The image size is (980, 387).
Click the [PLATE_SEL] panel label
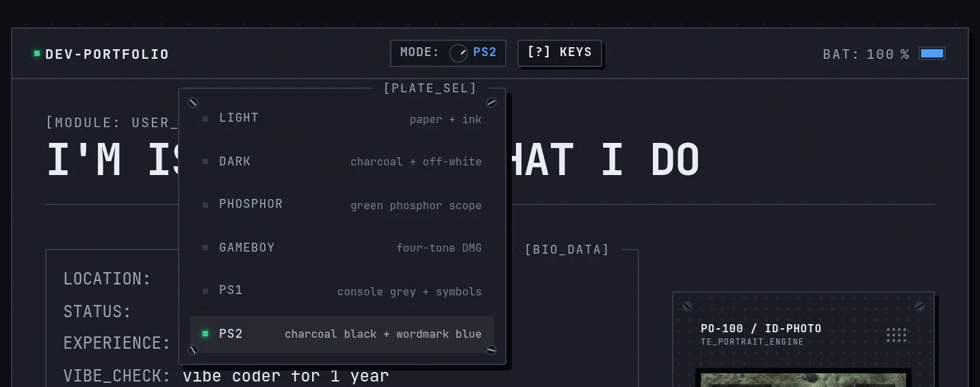(430, 88)
